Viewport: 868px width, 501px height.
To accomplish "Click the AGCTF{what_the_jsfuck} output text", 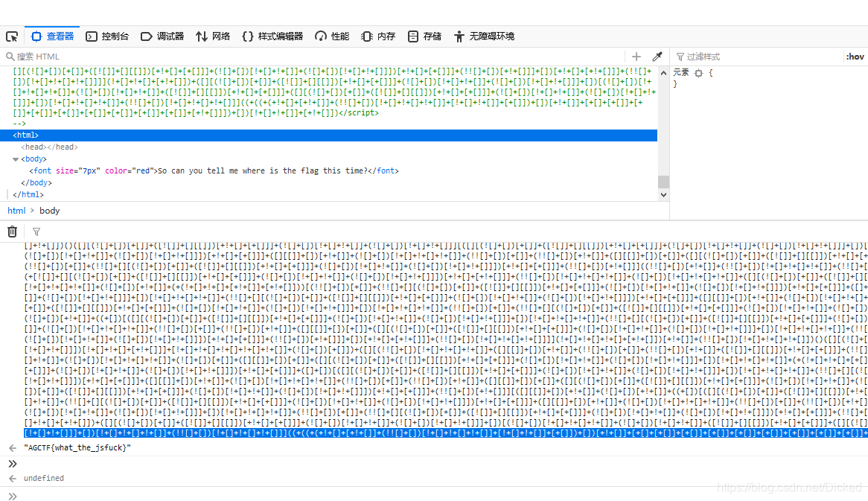I will (77, 448).
